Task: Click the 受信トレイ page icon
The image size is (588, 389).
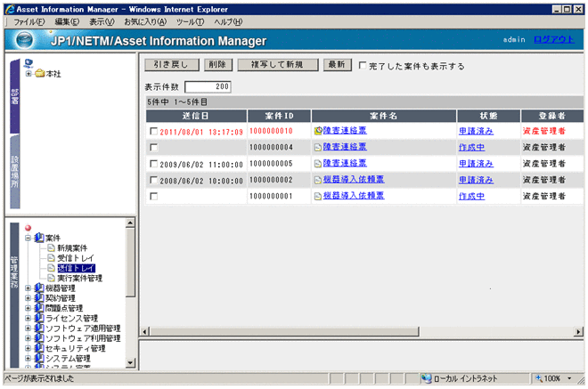Action: (x=52, y=258)
